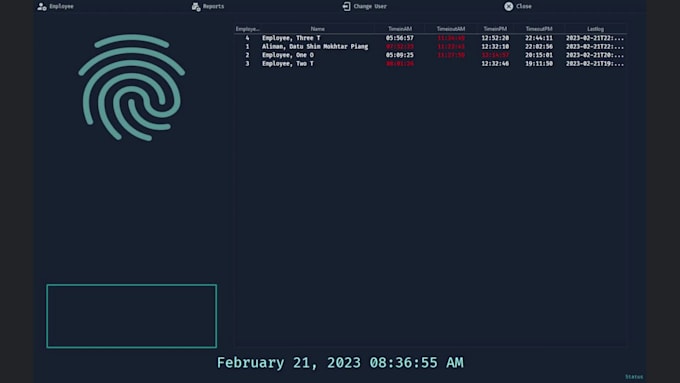Screen dimensions: 680x383
Task: Click the TimeinPM value 12:32:46
Action: click(495, 64)
